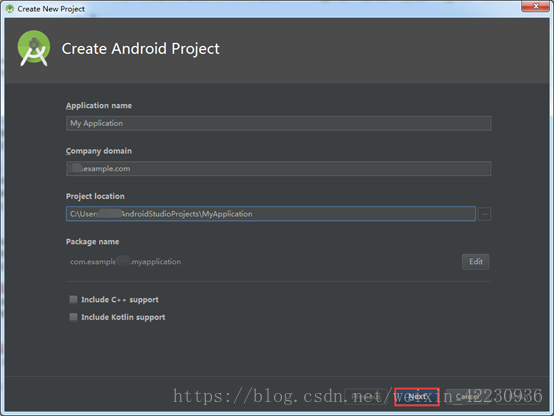Click the 'Create New Project' window title

point(51,9)
